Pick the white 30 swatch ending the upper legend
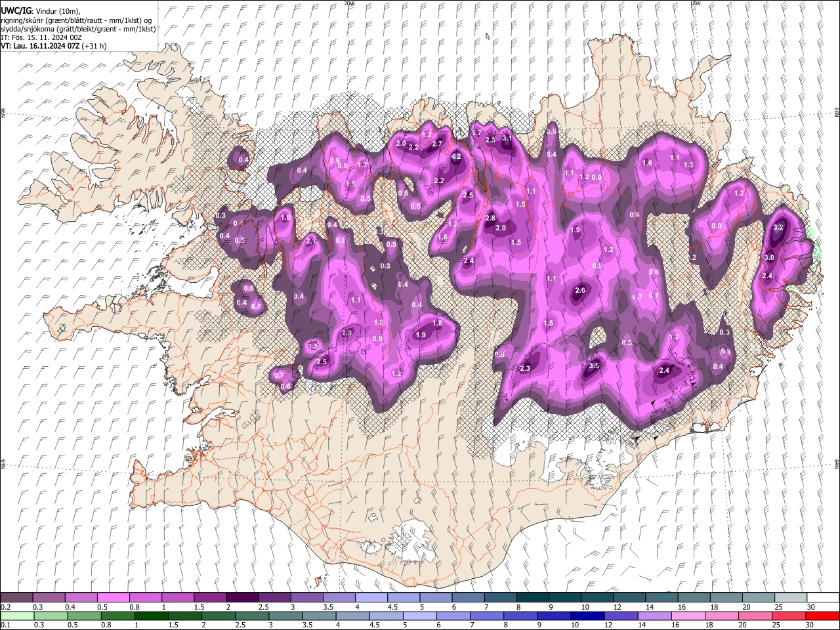 coord(823,598)
